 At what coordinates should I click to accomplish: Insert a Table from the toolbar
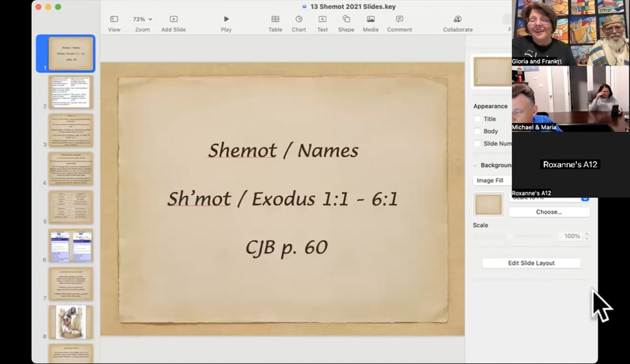click(275, 19)
